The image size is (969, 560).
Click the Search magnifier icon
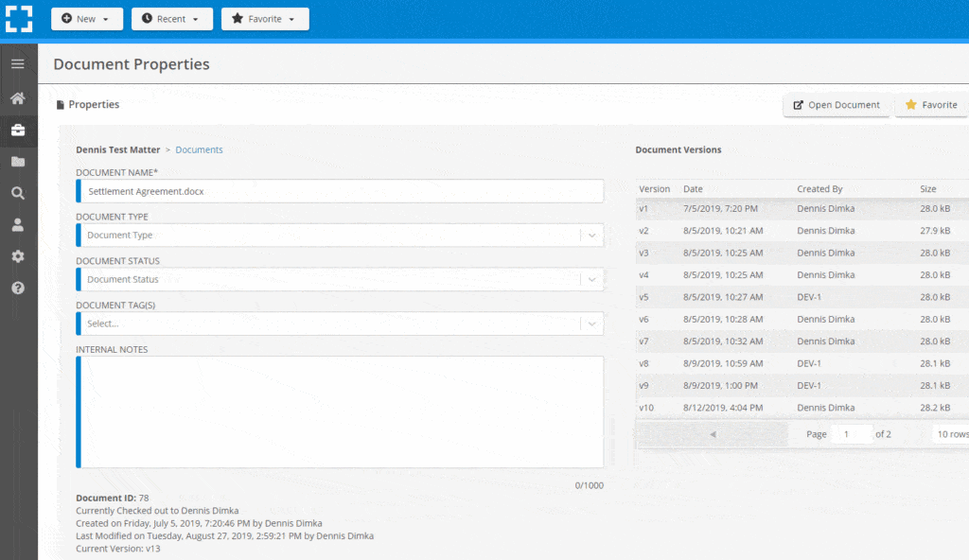click(17, 192)
